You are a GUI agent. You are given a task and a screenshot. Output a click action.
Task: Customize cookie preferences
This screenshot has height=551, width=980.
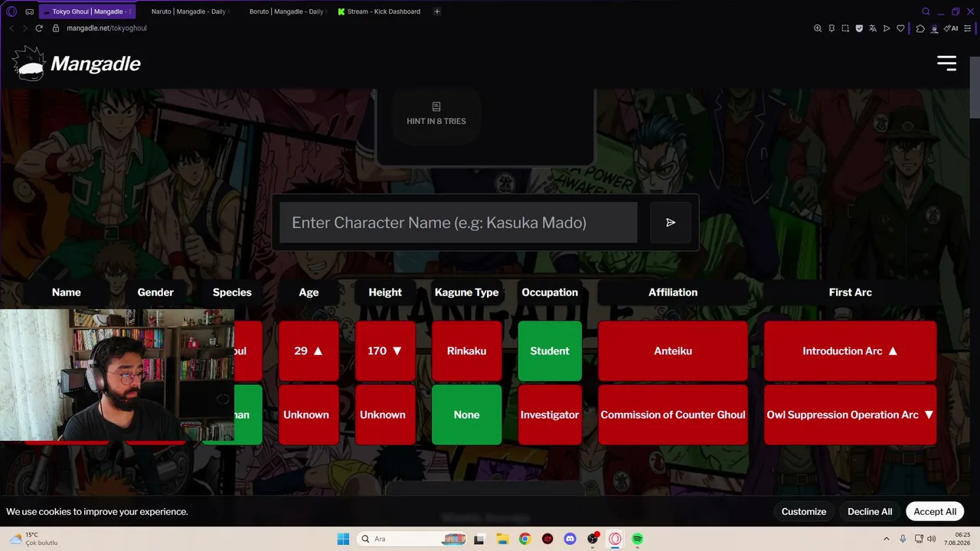(x=804, y=512)
